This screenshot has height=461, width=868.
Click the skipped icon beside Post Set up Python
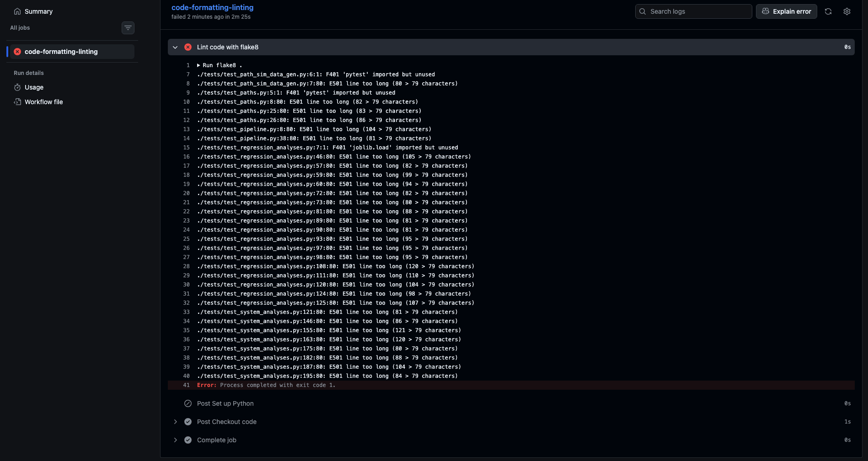pos(188,403)
